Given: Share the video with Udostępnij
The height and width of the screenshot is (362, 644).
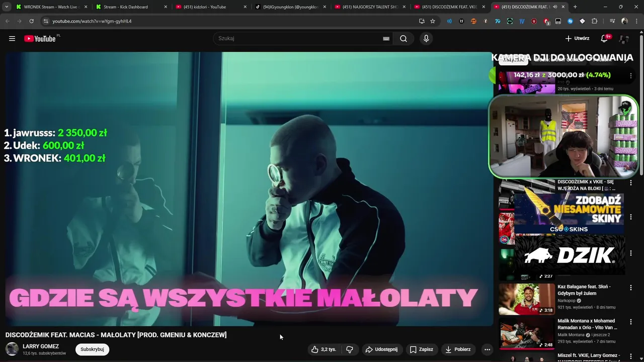Looking at the screenshot, I should (381, 349).
